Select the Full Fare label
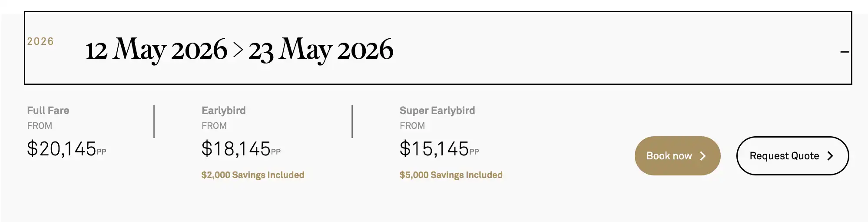Viewport: 868px width, 222px height. [x=48, y=111]
